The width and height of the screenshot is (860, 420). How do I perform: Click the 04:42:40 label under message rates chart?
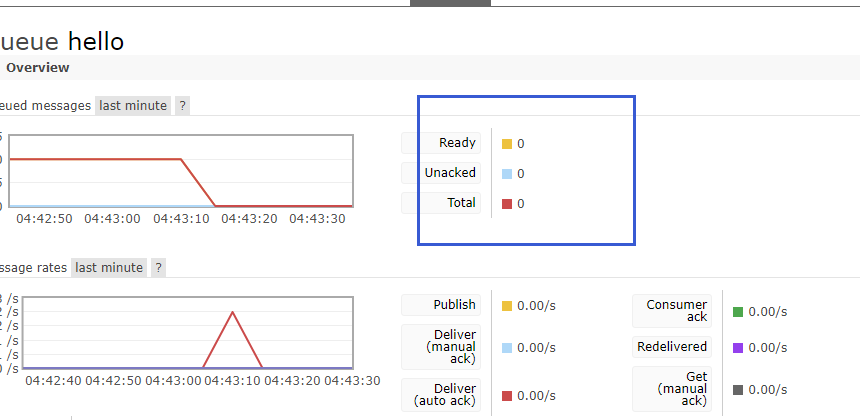[53, 381]
